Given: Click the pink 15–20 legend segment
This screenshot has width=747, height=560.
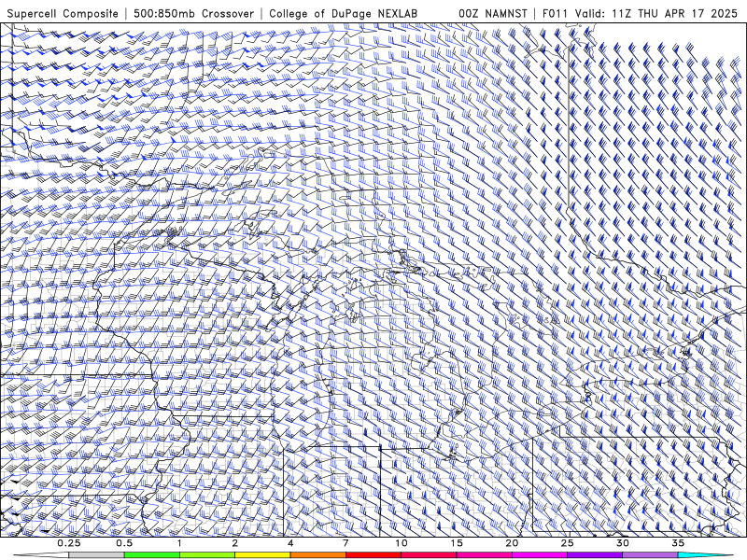Looking at the screenshot, I should 484,555.
